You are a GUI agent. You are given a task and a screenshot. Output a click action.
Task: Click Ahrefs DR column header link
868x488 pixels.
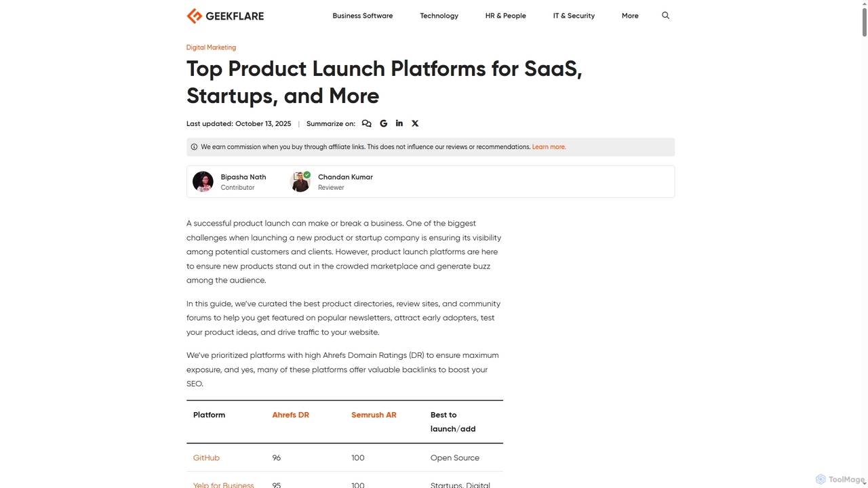(x=291, y=415)
